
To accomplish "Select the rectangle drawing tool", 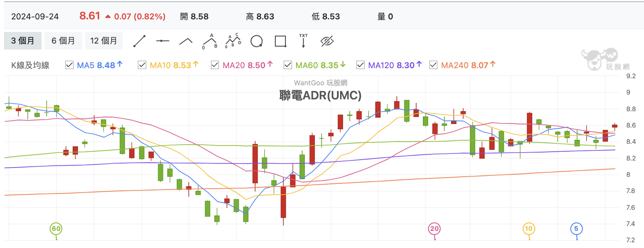I will 280,41.
